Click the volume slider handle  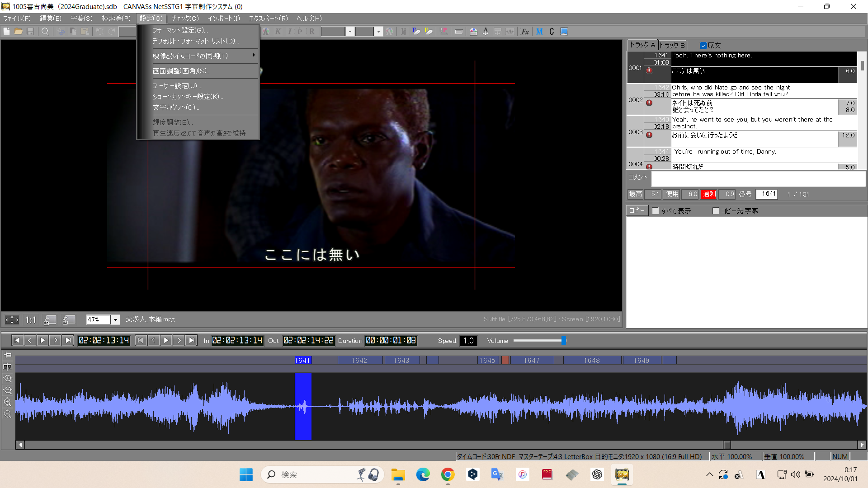(x=564, y=341)
